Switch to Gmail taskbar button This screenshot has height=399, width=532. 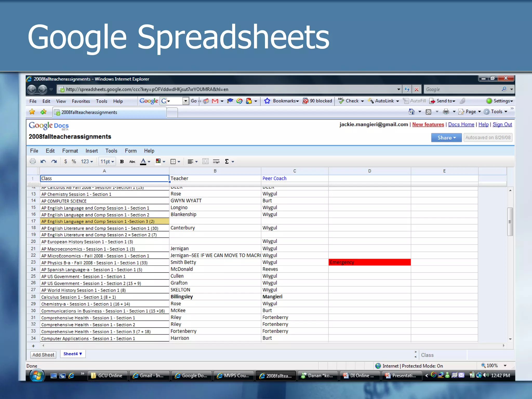point(149,376)
